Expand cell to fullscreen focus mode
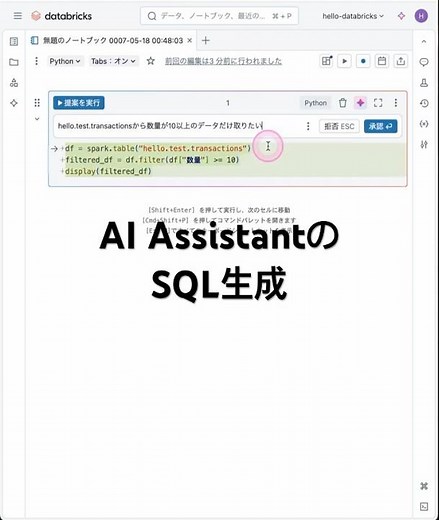The image size is (439, 520). point(378,103)
